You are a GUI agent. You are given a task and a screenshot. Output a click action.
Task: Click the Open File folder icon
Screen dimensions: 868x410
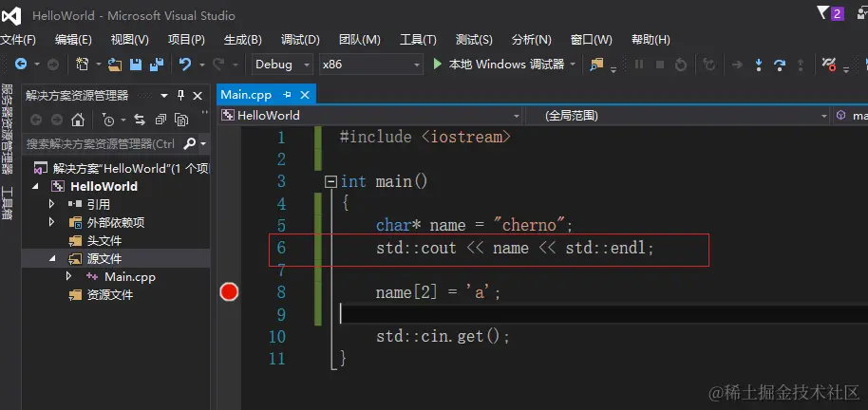click(115, 65)
